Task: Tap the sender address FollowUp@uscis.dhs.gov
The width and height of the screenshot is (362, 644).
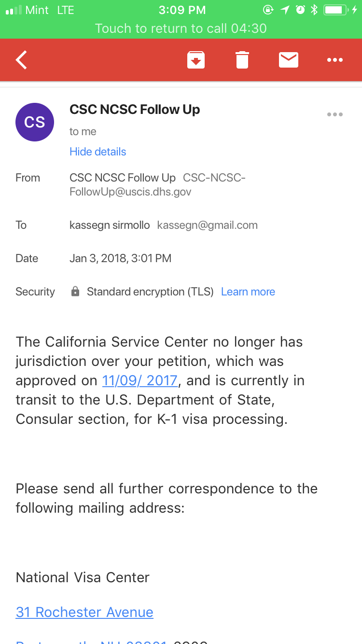Action: tap(130, 192)
